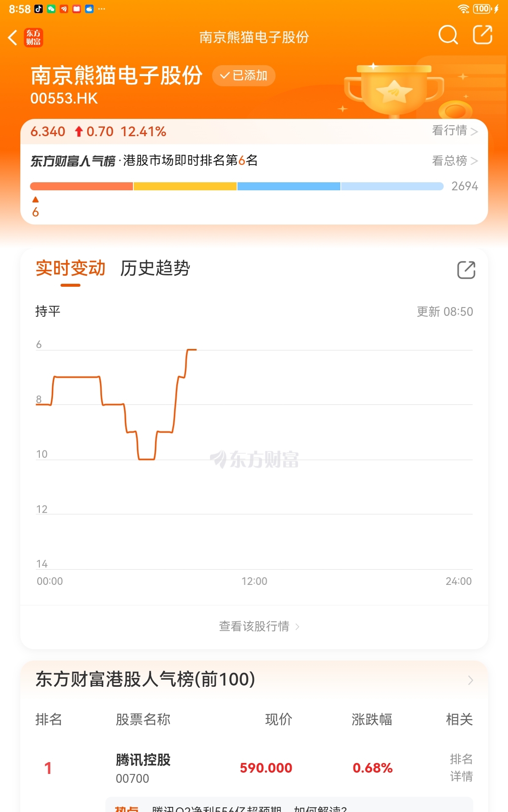Image resolution: width=508 pixels, height=812 pixels.
Task: Open TikTok notification in status bar
Action: [x=39, y=9]
